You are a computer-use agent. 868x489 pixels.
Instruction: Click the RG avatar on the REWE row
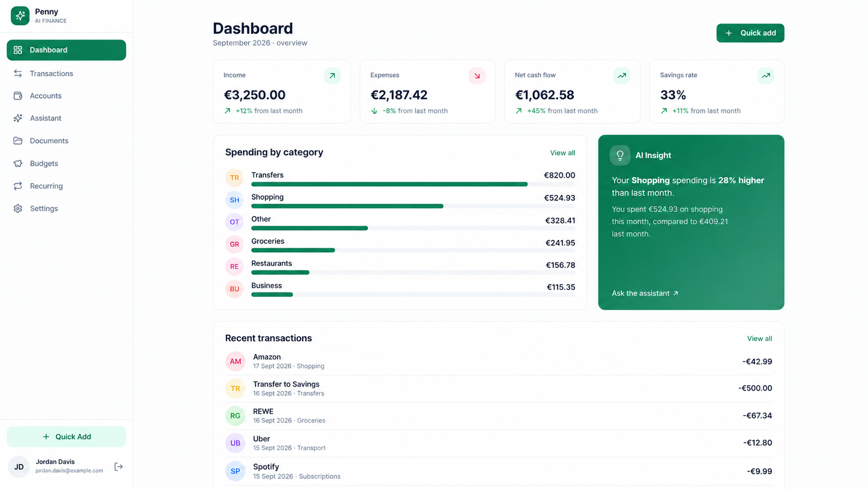[235, 416]
